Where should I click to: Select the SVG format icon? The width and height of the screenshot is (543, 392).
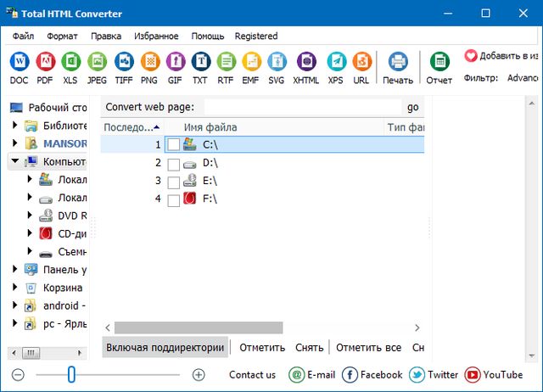click(x=277, y=62)
